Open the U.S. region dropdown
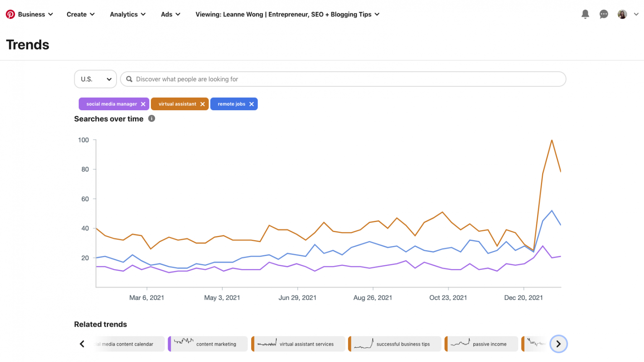This screenshot has width=644, height=362. coord(95,79)
